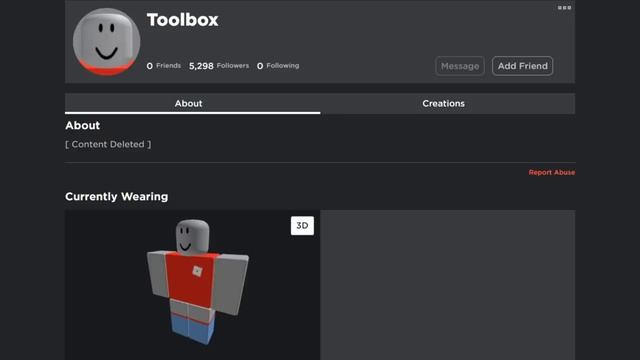Image resolution: width=640 pixels, height=360 pixels.
Task: Click the Currently Wearing heading
Action: (x=116, y=196)
